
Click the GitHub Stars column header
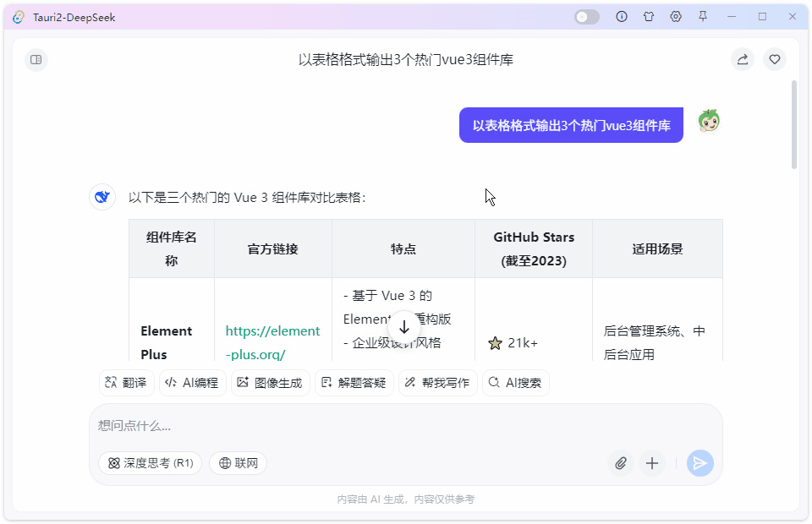tap(534, 248)
